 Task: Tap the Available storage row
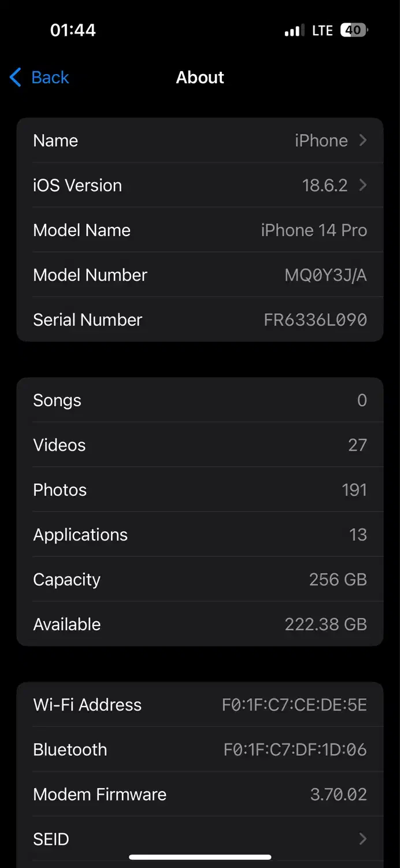tap(199, 624)
